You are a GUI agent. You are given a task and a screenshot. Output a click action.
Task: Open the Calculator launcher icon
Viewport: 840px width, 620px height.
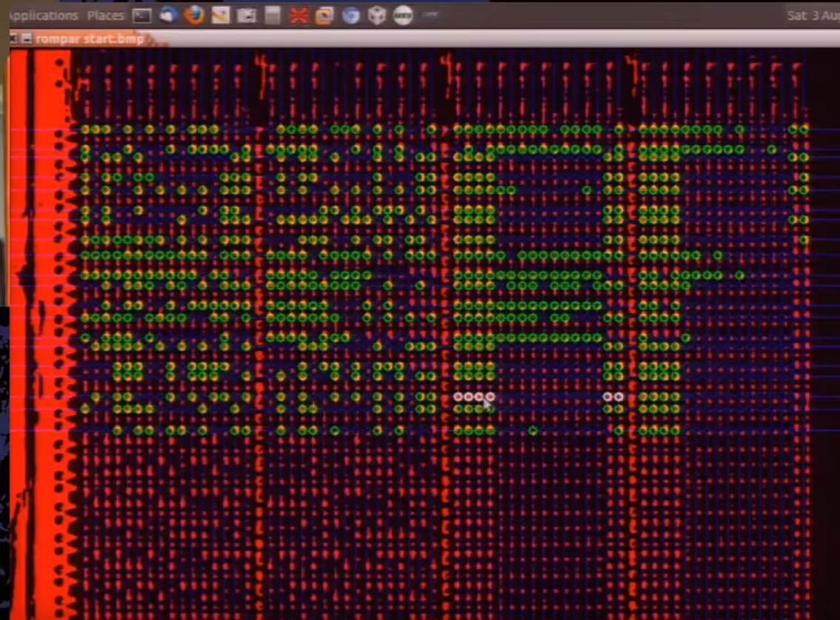pyautogui.click(x=273, y=15)
